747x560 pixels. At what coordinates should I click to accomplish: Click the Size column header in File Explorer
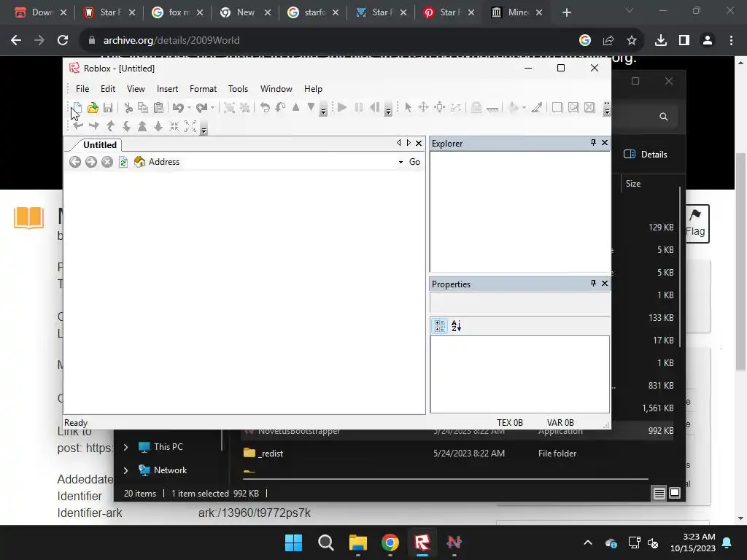point(632,183)
